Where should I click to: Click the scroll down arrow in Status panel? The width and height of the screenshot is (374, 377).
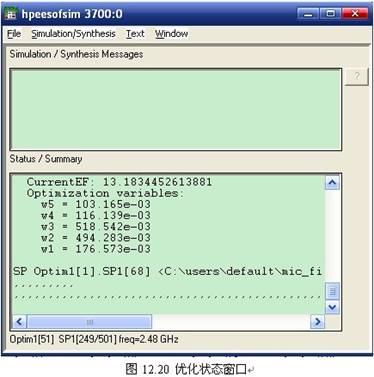[332, 307]
